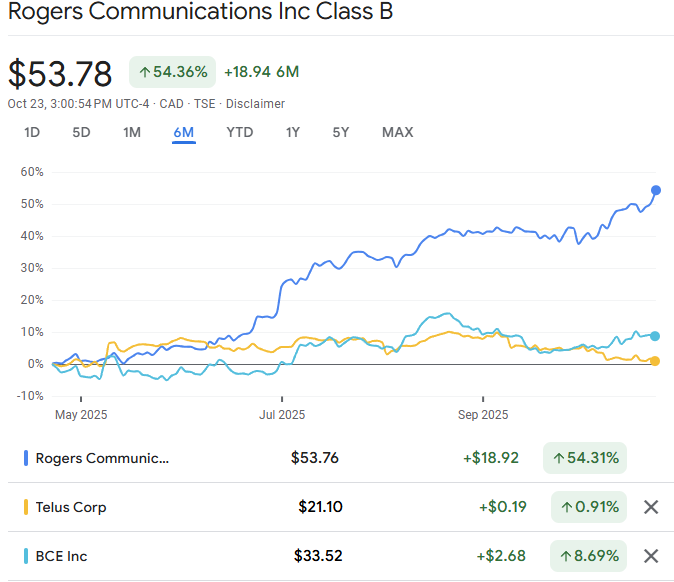Switch to the 1M range tab
This screenshot has height=582, width=674.
132,132
